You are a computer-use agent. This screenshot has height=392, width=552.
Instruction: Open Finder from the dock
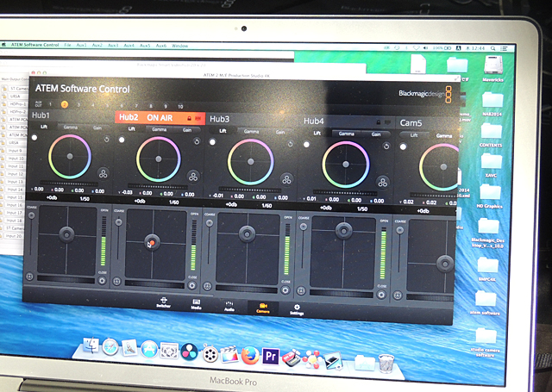[x=91, y=345]
